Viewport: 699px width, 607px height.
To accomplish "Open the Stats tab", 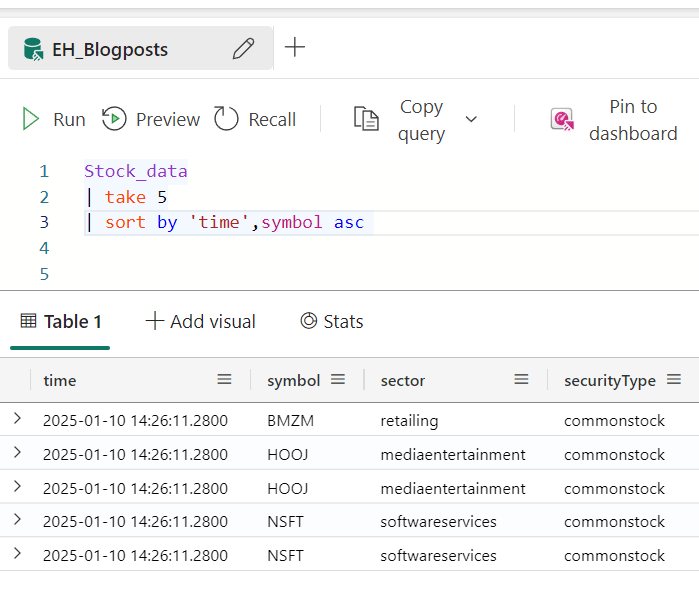I will click(332, 321).
